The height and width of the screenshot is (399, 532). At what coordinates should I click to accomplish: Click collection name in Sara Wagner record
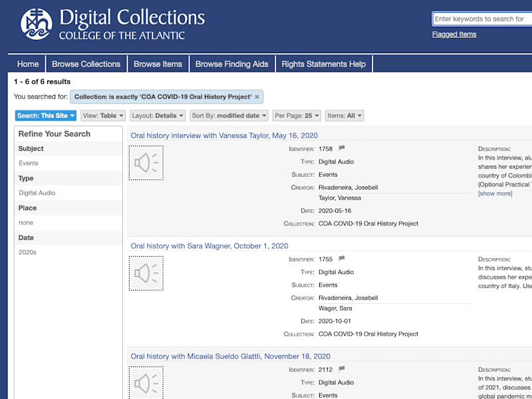click(x=368, y=334)
